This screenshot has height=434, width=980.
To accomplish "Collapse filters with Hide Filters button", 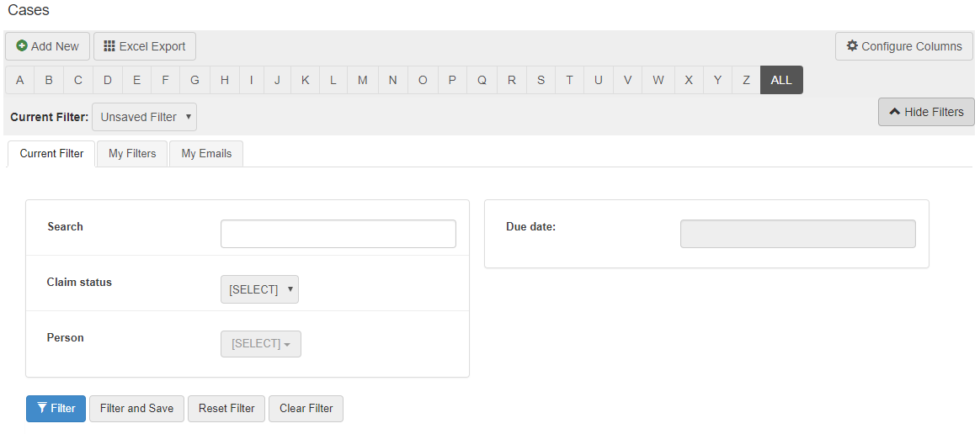I will coord(925,112).
